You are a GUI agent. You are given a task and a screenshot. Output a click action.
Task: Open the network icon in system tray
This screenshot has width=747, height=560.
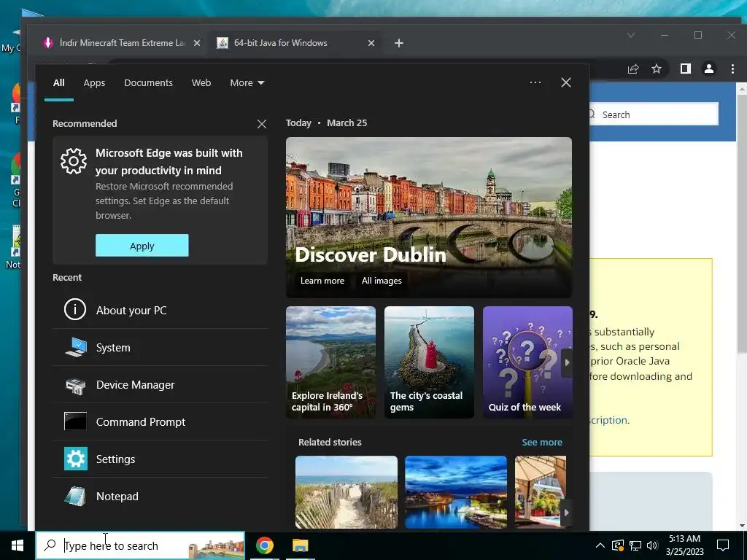[635, 545]
